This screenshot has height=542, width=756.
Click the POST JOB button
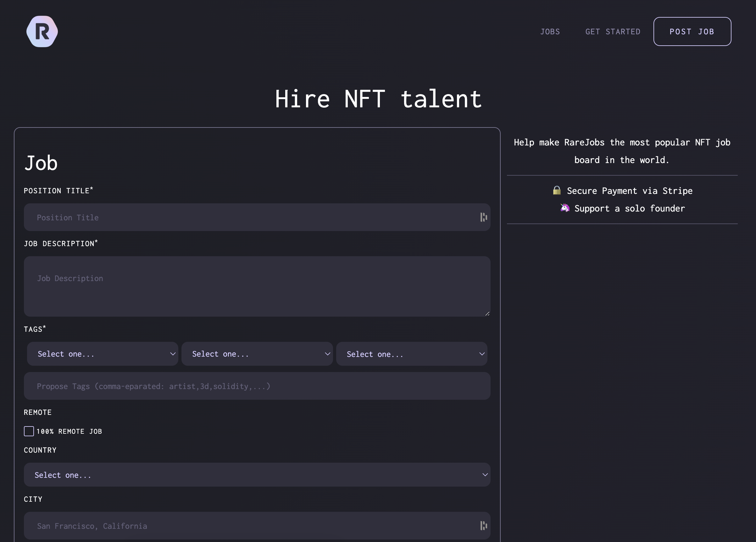click(x=692, y=31)
